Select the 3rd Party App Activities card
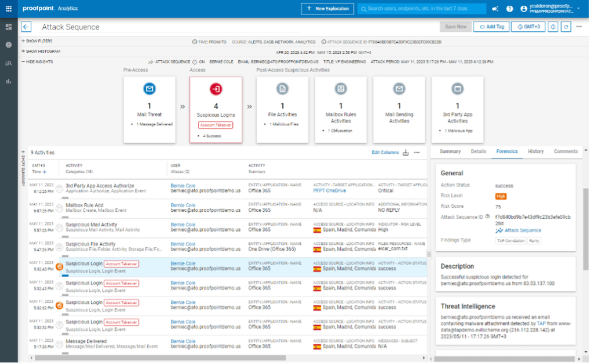 click(x=458, y=109)
